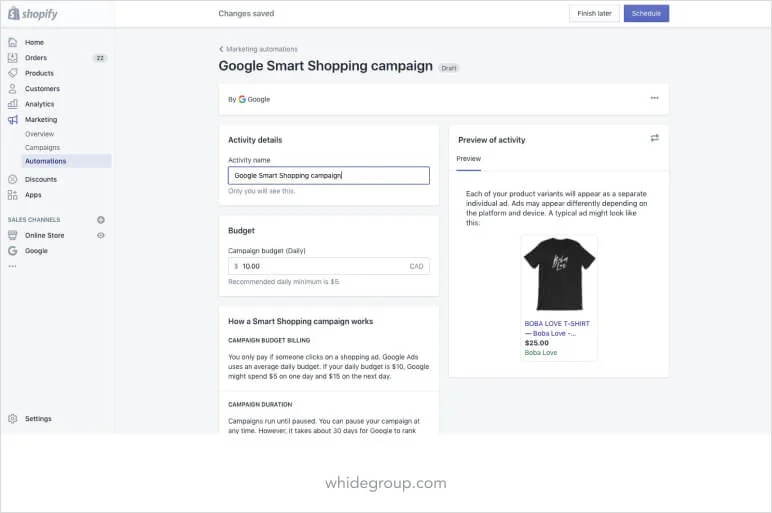Image resolution: width=772 pixels, height=513 pixels.
Task: Open the Google sales channel
Action: pyautogui.click(x=36, y=251)
